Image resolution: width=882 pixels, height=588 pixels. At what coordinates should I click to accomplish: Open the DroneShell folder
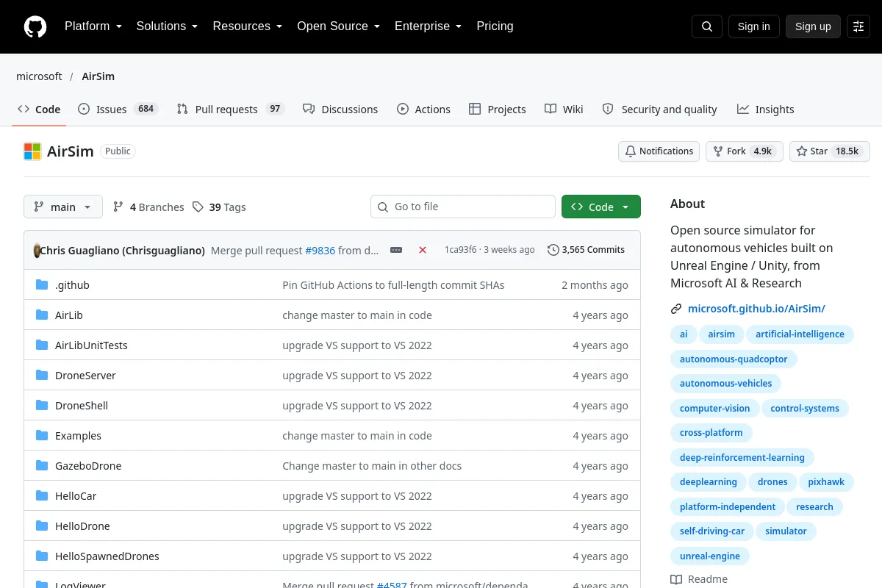point(82,406)
